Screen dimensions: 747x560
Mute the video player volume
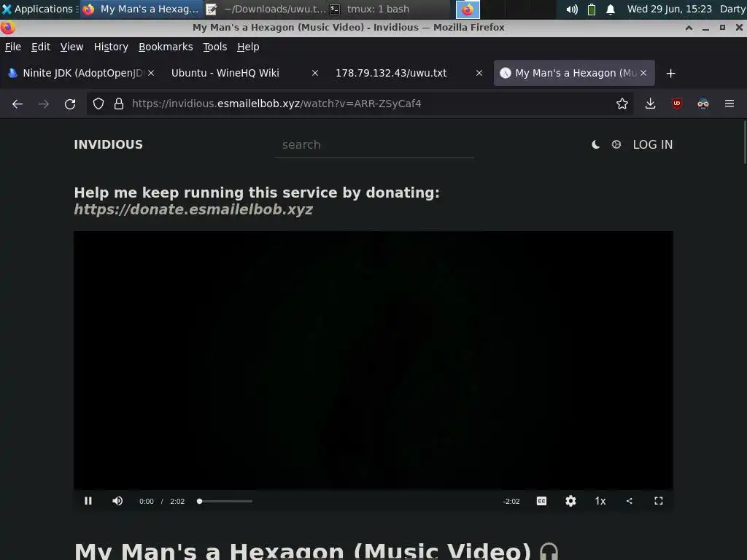point(117,501)
